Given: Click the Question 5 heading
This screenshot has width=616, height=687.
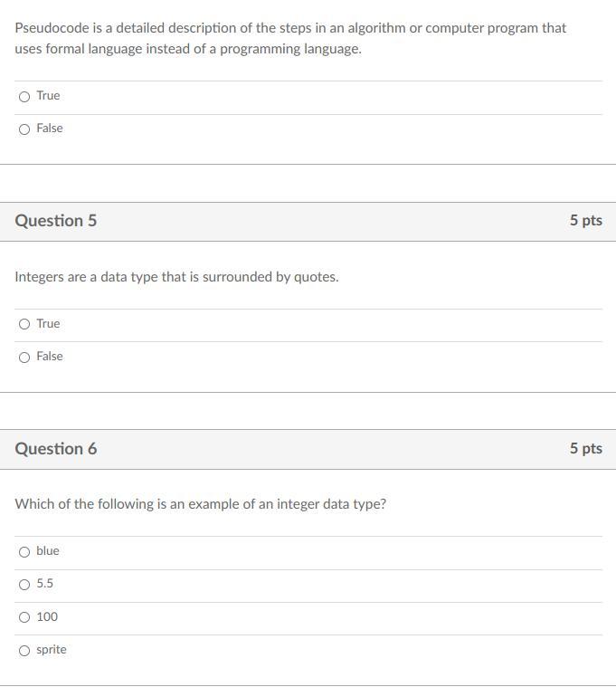Looking at the screenshot, I should coord(55,220).
